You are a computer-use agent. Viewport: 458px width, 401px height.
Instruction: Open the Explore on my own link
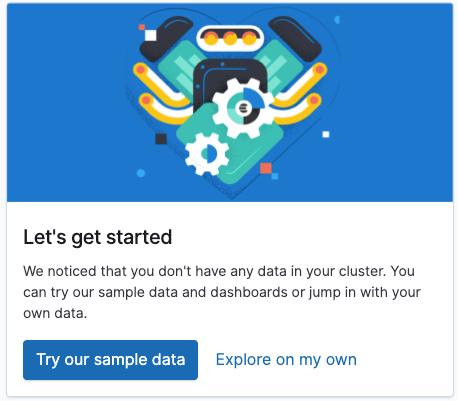(x=286, y=360)
